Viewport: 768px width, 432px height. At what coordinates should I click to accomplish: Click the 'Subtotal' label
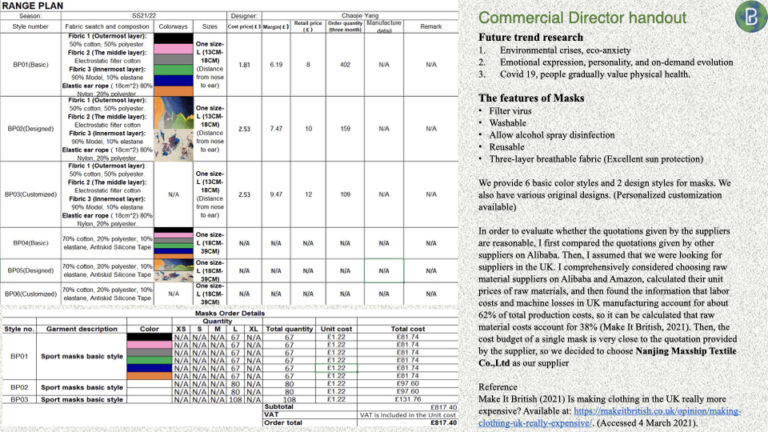click(x=279, y=407)
